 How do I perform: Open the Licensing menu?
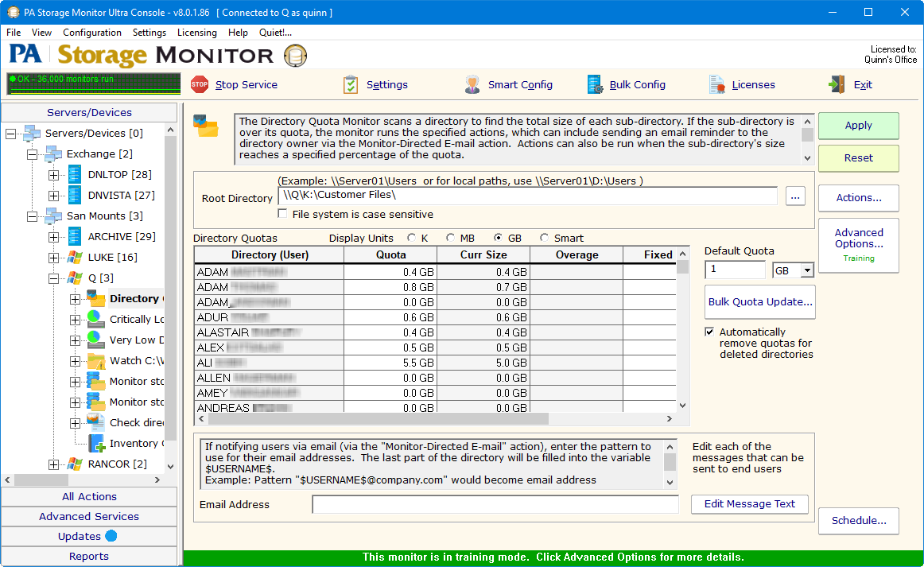pos(196,33)
